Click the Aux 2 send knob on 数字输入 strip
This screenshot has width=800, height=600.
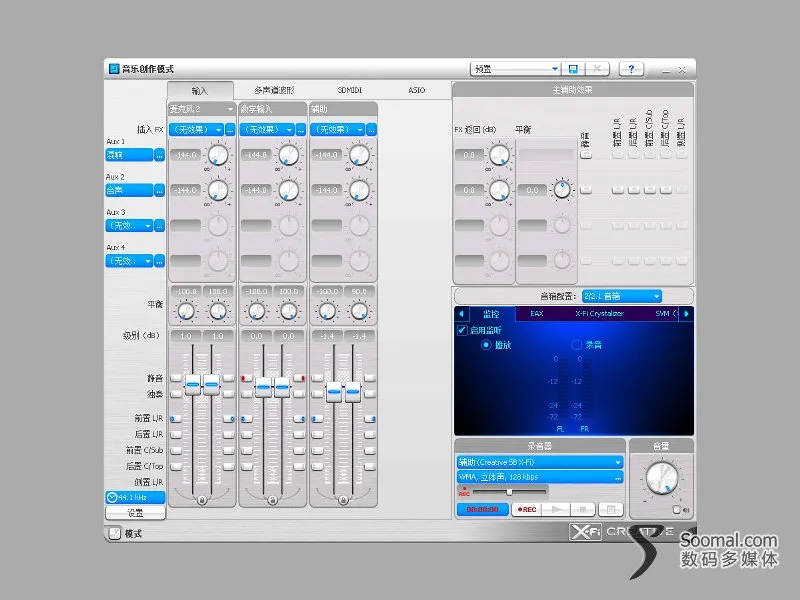(x=288, y=190)
